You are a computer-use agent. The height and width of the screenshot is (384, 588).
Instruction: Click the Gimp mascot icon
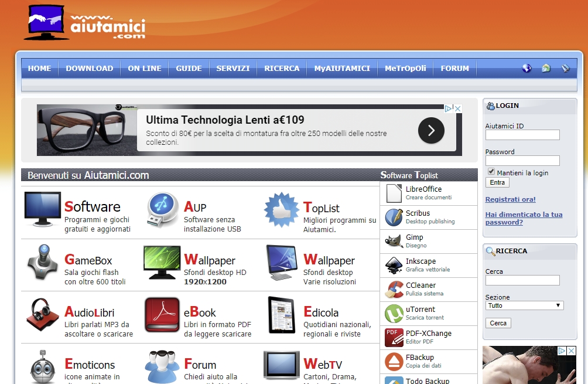394,242
